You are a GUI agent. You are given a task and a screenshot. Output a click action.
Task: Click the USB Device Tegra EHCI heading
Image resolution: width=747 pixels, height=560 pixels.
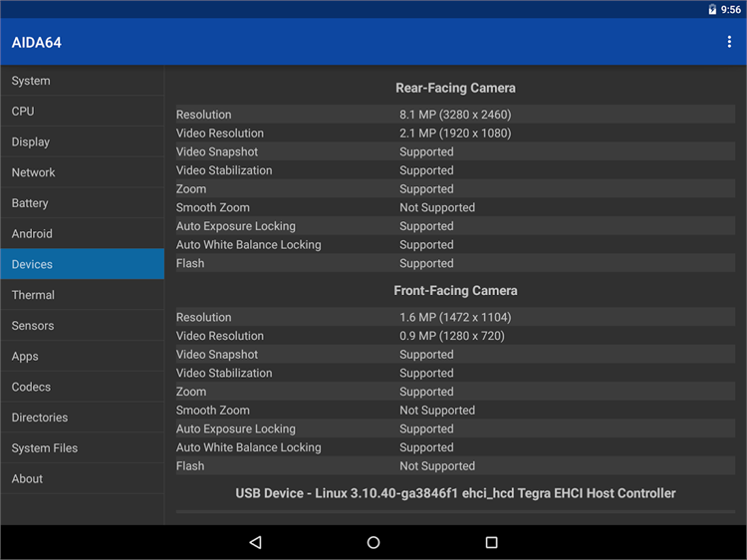pyautogui.click(x=455, y=493)
